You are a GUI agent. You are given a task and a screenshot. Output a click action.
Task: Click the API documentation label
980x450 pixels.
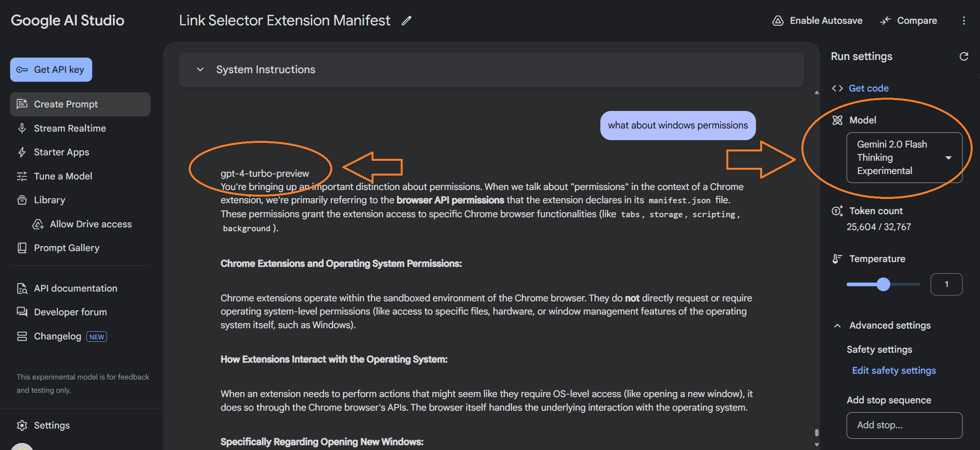(75, 288)
